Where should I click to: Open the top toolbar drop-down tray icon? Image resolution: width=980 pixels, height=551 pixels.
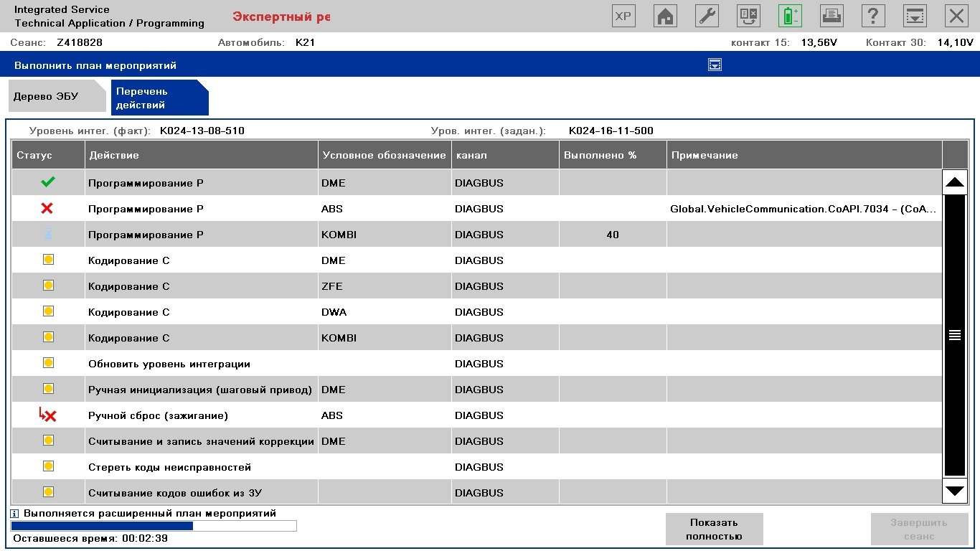[x=914, y=16]
